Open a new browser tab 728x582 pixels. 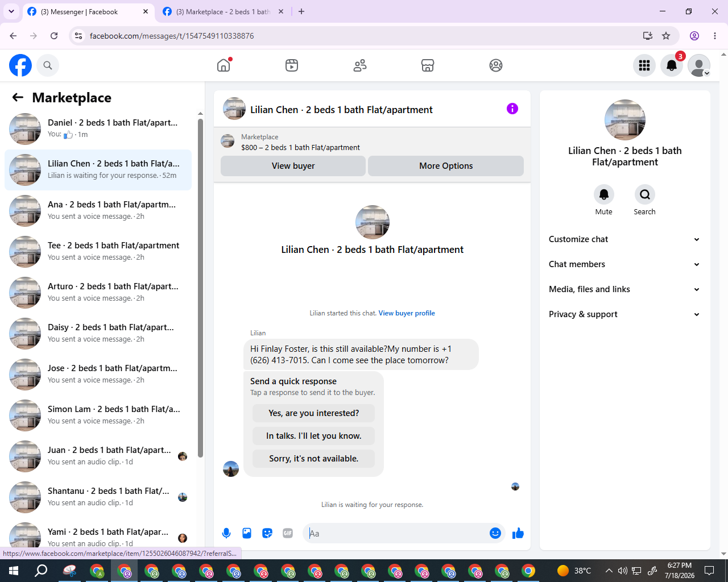[x=301, y=11]
